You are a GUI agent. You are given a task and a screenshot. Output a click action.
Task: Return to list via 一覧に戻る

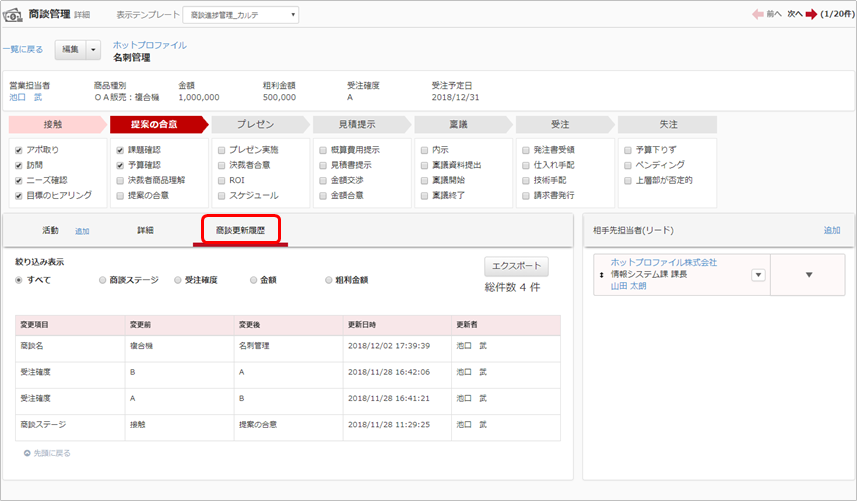[x=23, y=49]
